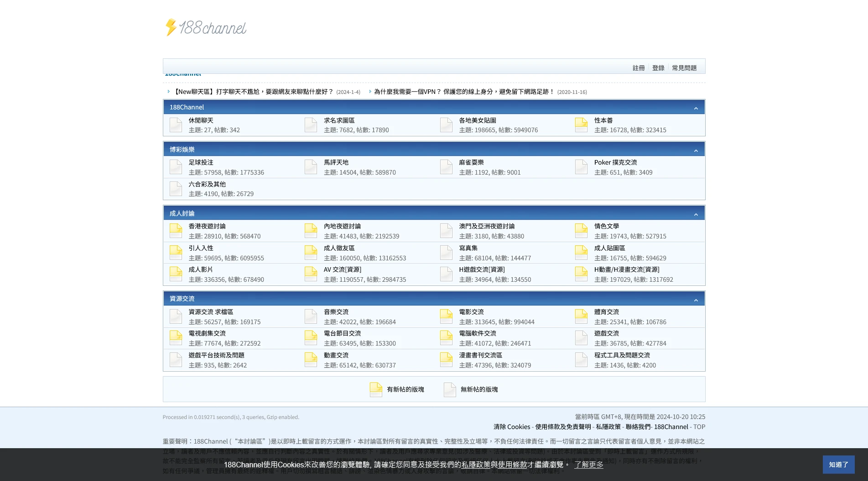Click the 有新帖的版塊 legend icon

coord(376,389)
